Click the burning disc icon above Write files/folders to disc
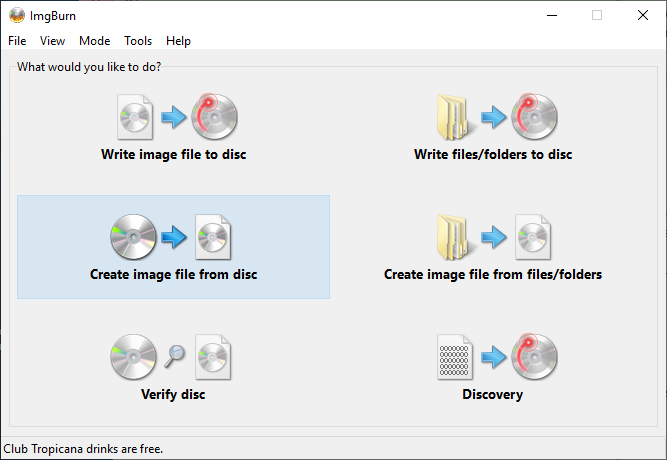Screen dimensions: 667x460 [534, 116]
